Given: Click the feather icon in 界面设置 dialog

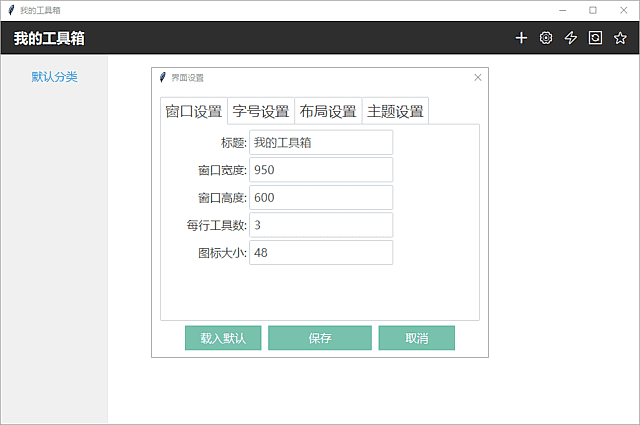Looking at the screenshot, I should [x=162, y=77].
